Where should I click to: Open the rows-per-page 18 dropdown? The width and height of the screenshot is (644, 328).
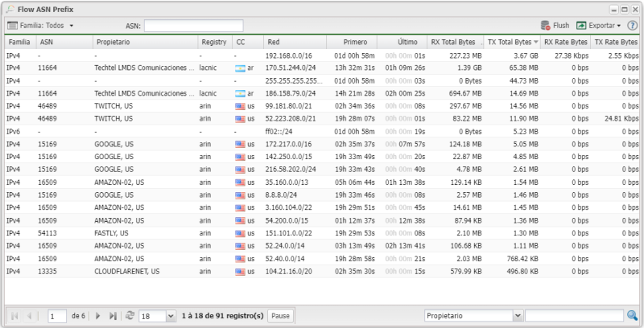171,316
